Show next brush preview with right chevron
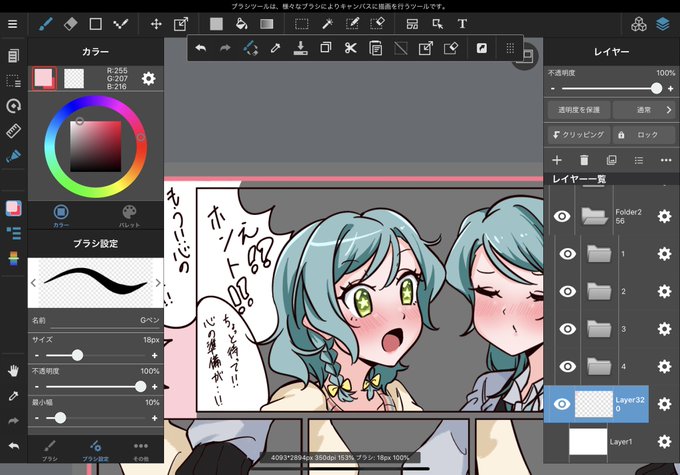The height and width of the screenshot is (475, 680). [x=158, y=283]
